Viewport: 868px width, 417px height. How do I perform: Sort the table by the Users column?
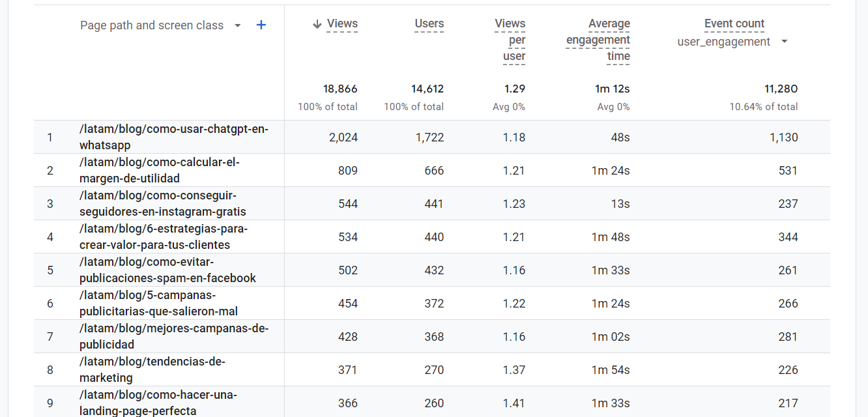point(429,23)
